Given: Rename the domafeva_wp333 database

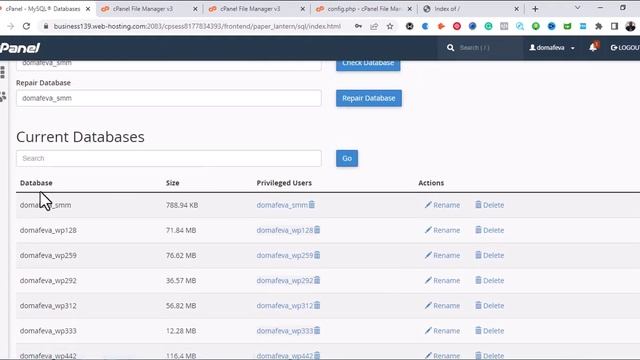Looking at the screenshot, I should [x=442, y=331].
